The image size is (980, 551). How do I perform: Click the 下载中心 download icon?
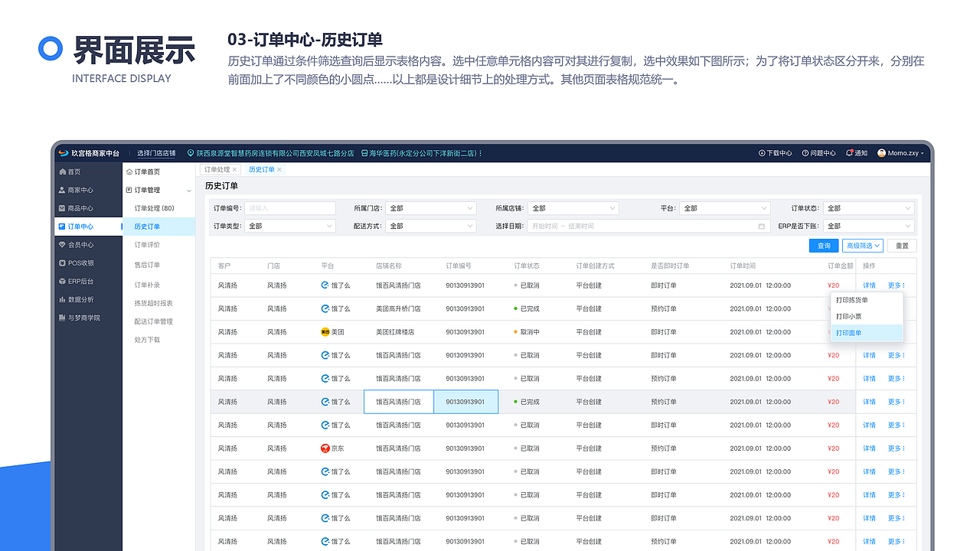pyautogui.click(x=762, y=153)
